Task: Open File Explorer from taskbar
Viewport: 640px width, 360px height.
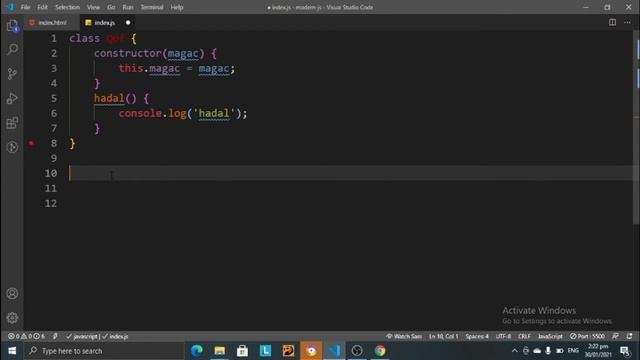Action: pyautogui.click(x=220, y=351)
